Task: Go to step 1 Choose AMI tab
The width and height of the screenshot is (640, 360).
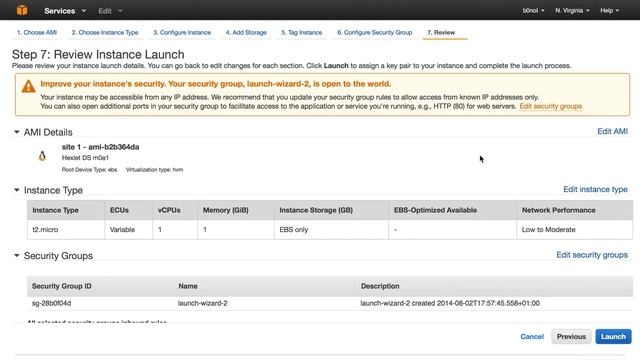Action: (37, 32)
